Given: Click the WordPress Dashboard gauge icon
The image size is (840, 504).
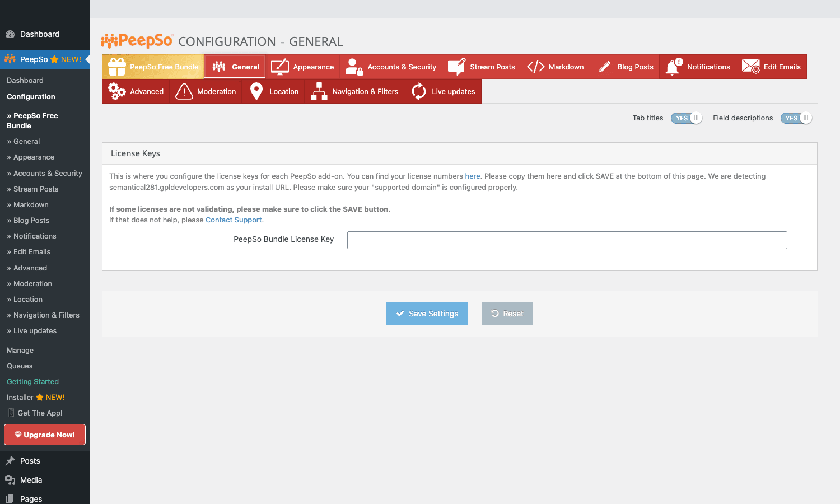Looking at the screenshot, I should [10, 34].
